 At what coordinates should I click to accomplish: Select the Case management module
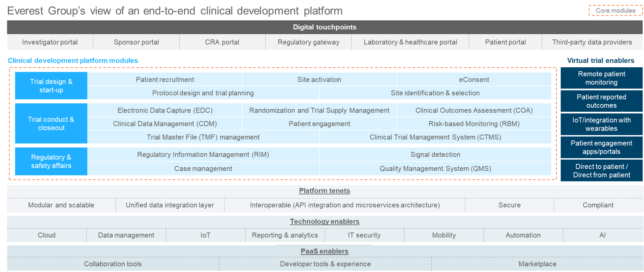[x=203, y=169]
